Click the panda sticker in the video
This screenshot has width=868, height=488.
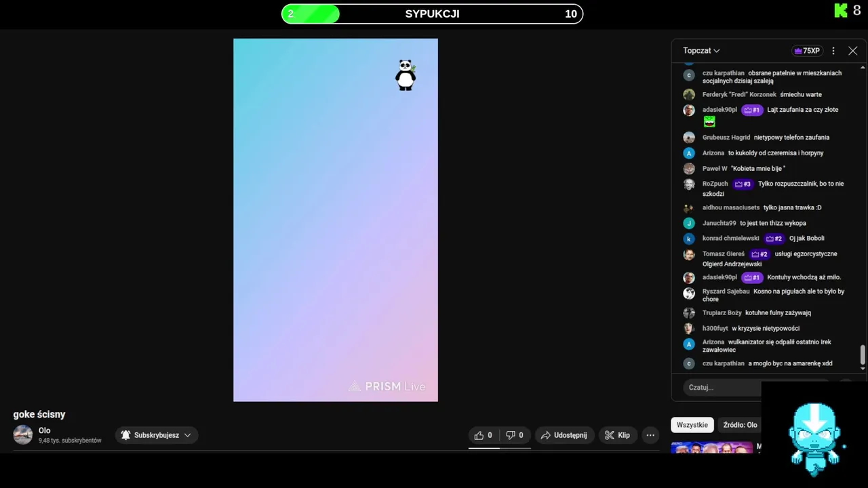[x=406, y=75]
